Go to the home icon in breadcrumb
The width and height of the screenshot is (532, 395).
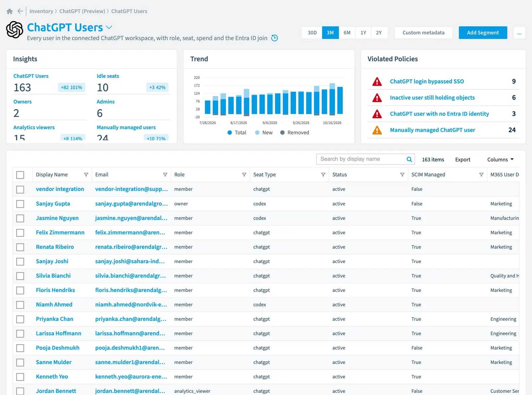tap(10, 11)
